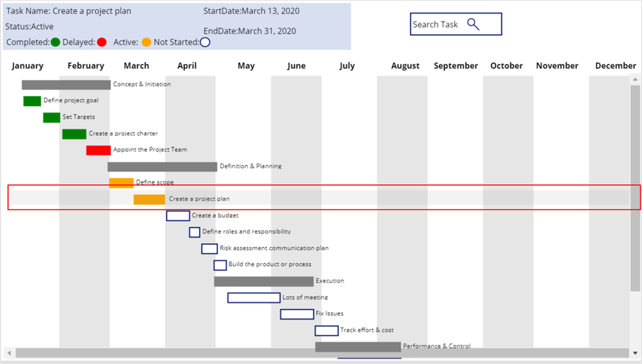Click the green Completed legend circle
Screen dimensions: 642x364
coord(55,42)
